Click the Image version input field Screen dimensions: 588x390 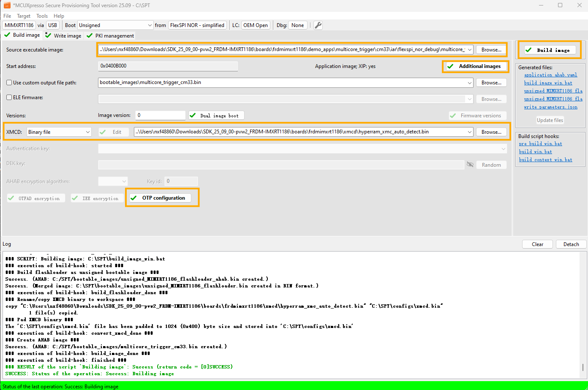coord(161,115)
